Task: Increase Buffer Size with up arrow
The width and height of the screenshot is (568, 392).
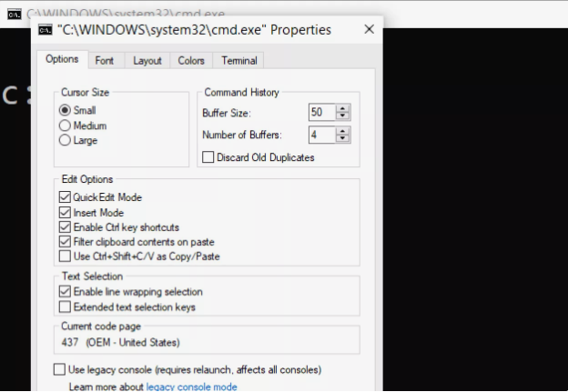Action: pyautogui.click(x=342, y=108)
